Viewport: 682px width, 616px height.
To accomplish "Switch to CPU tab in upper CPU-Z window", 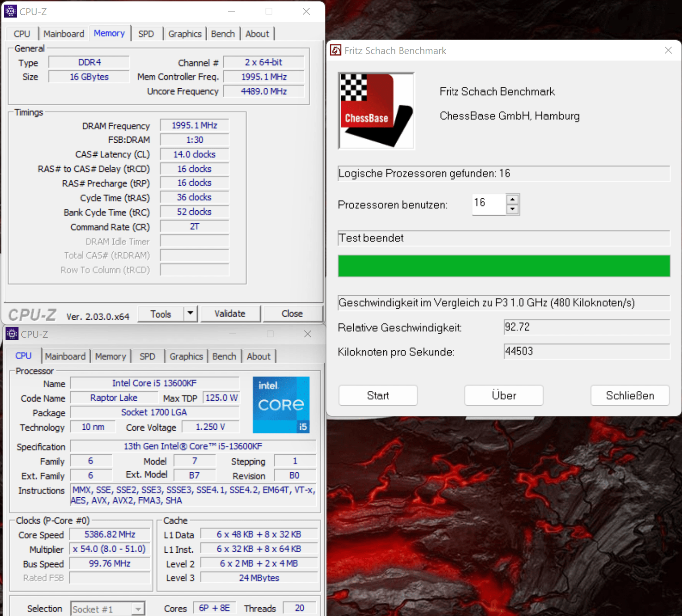I will tap(22, 34).
